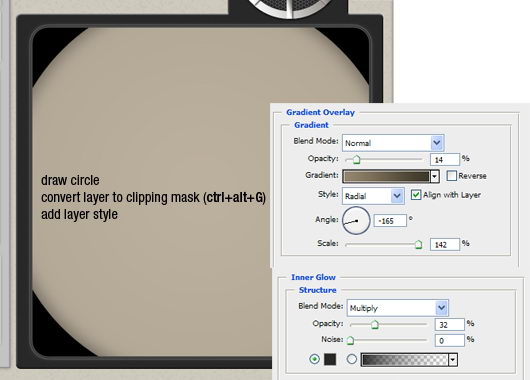530x380 pixels.
Task: Click the Angle dial control
Action: click(356, 221)
